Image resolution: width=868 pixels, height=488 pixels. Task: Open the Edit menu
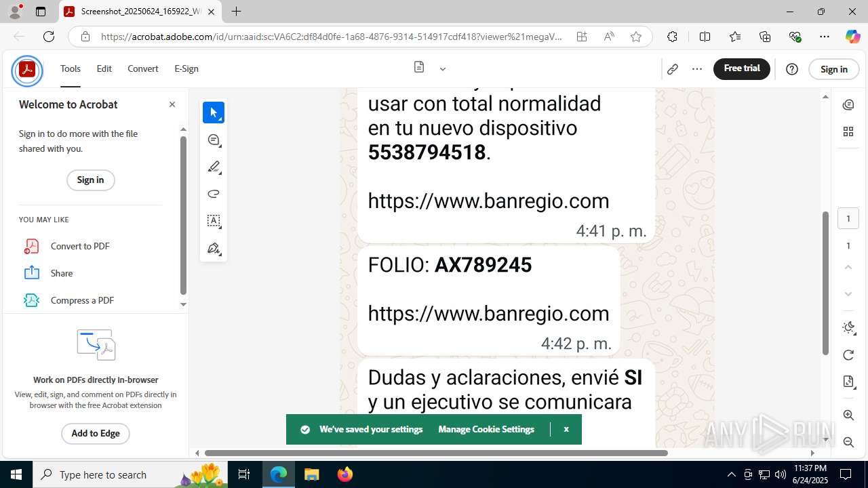[104, 68]
